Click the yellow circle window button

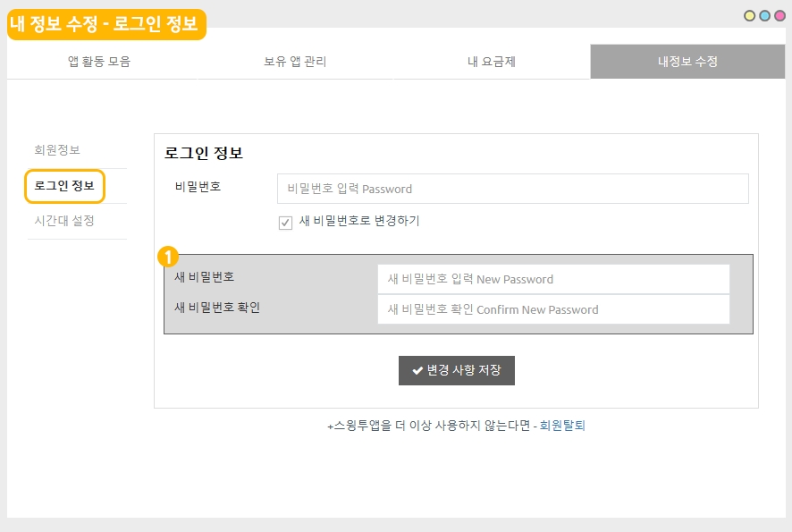750,16
